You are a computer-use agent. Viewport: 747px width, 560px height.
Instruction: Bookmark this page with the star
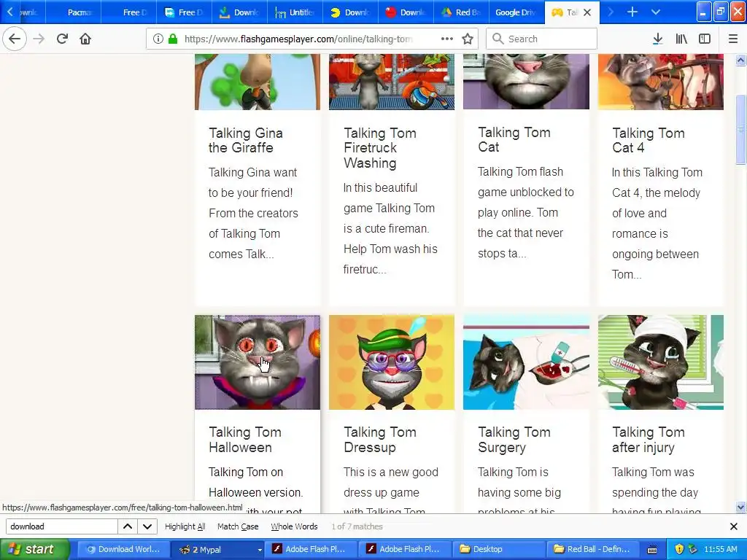coord(468,39)
